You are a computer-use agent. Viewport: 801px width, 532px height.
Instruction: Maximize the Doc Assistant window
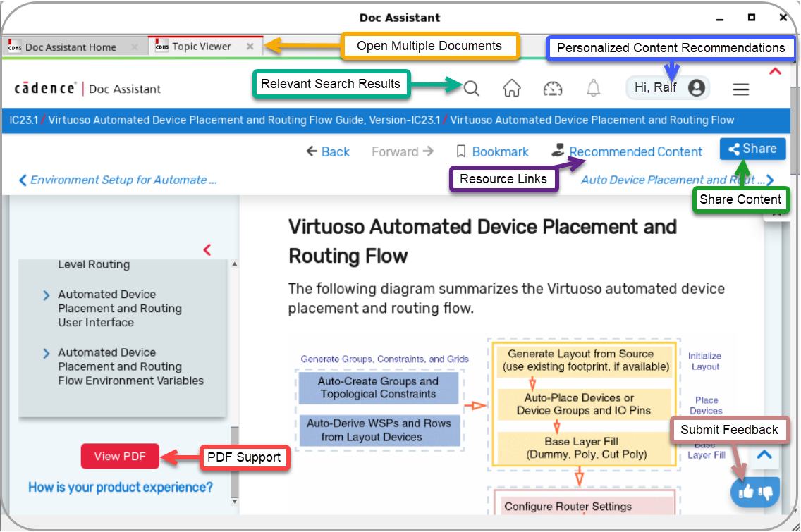point(752,18)
